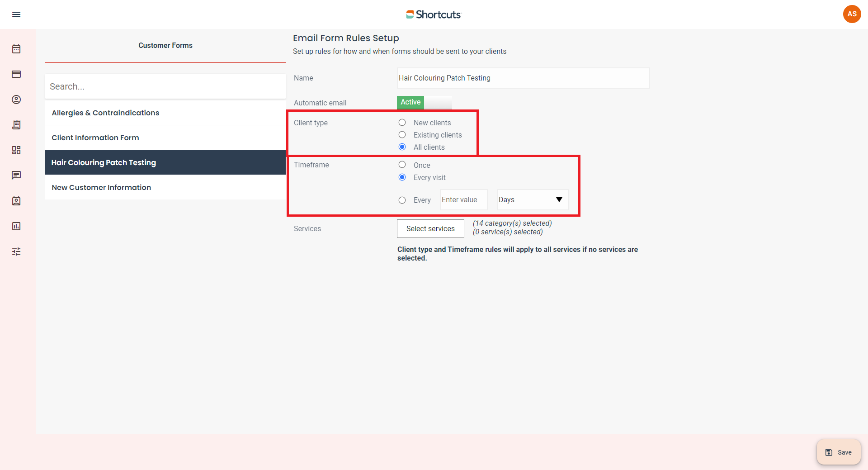868x470 pixels.
Task: Click the Select services button
Action: (x=430, y=228)
